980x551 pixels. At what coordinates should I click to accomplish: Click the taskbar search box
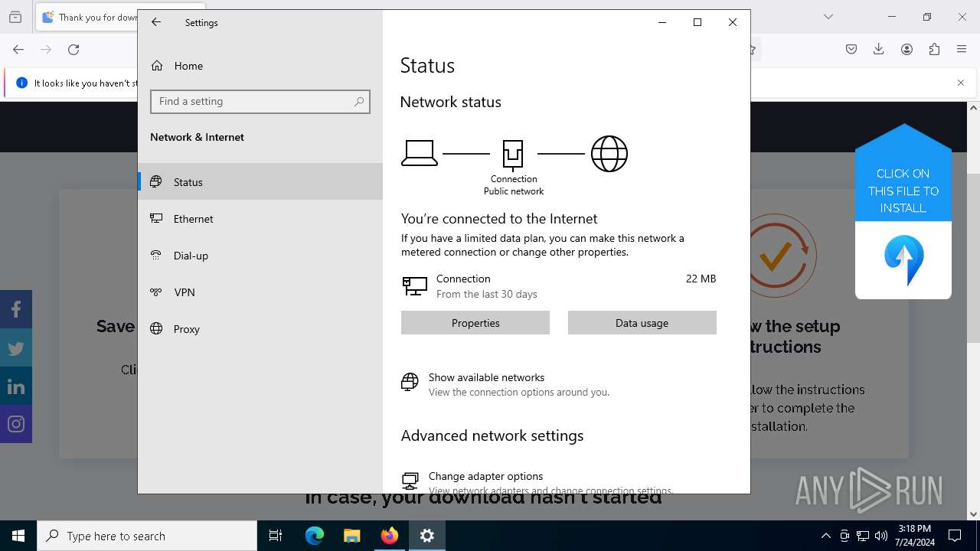coord(147,536)
